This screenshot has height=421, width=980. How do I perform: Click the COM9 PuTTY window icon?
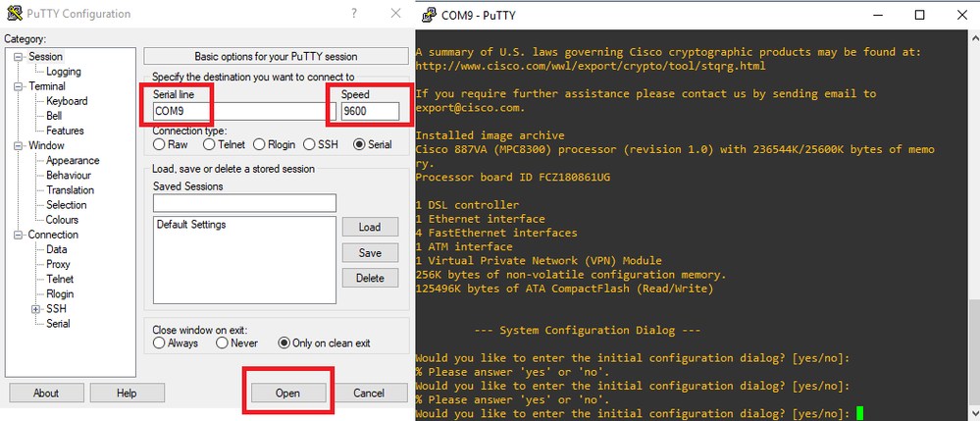click(x=428, y=15)
